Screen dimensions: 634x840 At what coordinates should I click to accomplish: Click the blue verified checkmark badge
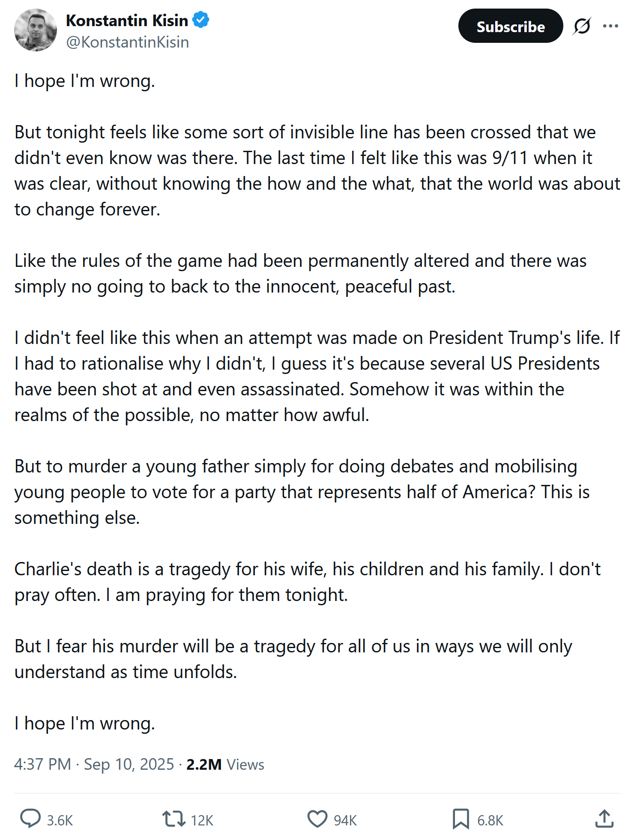pos(200,20)
